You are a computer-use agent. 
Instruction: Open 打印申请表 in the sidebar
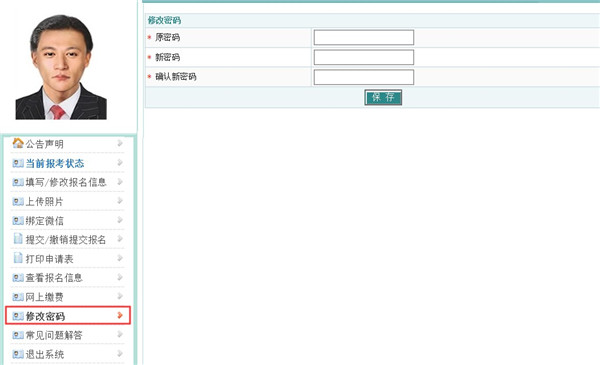[x=49, y=259]
